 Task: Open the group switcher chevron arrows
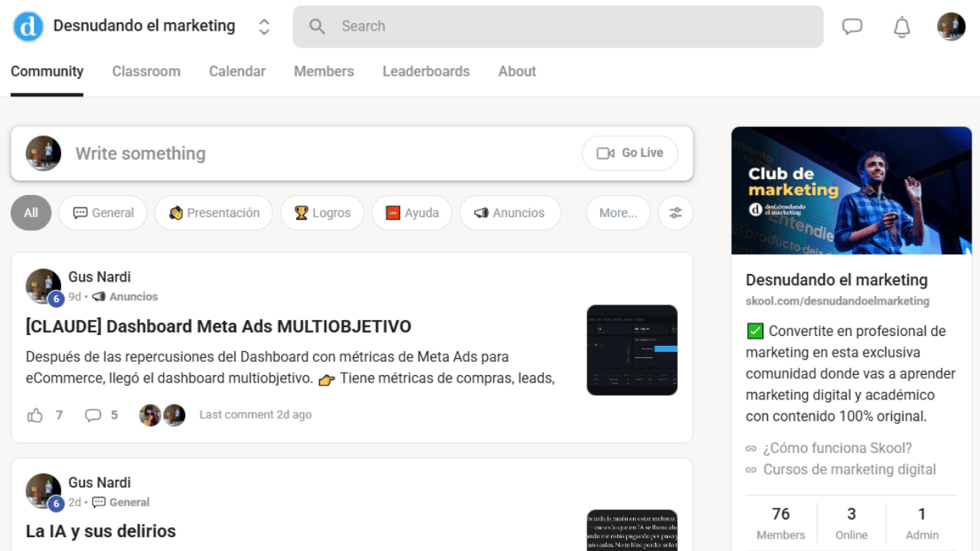[x=264, y=27]
